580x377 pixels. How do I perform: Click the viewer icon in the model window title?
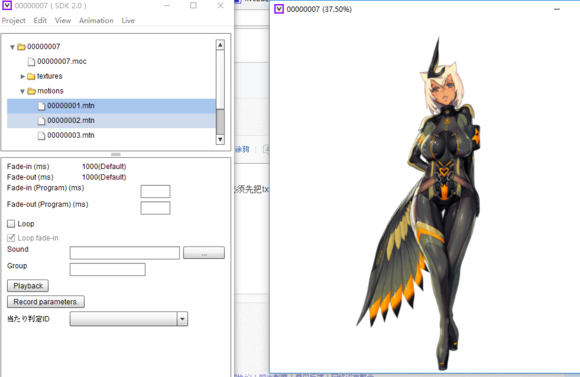pos(279,9)
